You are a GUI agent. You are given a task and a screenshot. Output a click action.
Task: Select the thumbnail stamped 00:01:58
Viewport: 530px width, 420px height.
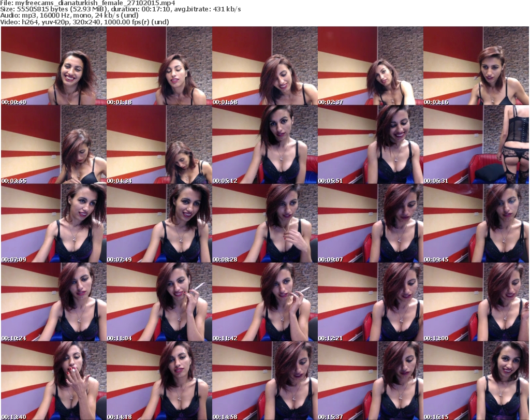click(264, 66)
